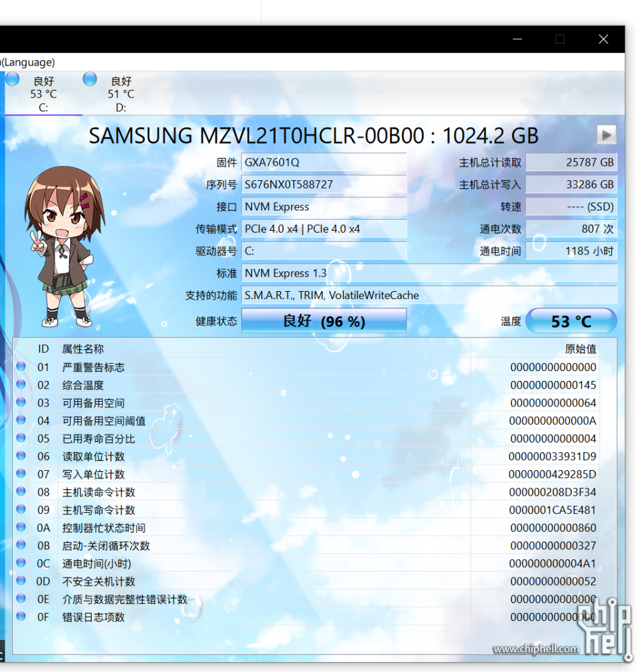This screenshot has height=672, width=642.
Task: Click status orb of row 05 已用寿命百分比
Action: pos(21,438)
